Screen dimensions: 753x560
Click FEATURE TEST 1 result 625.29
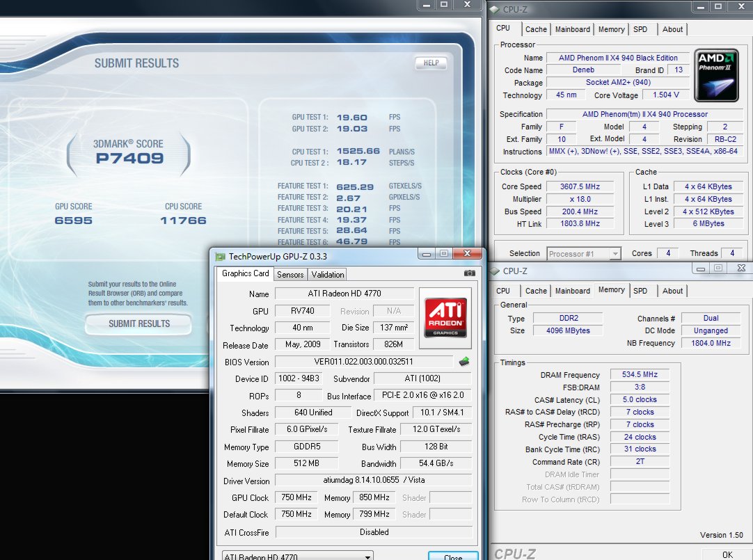pyautogui.click(x=355, y=186)
